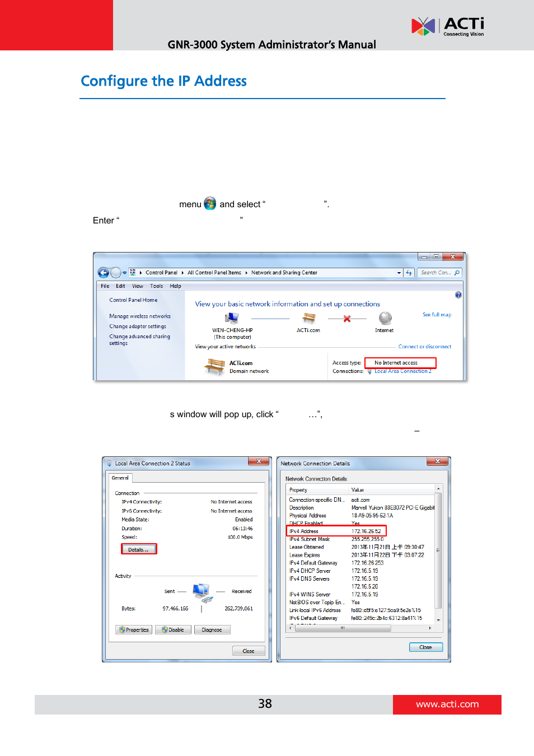Click the address bar network location icon
534x756 pixels.
(x=133, y=272)
